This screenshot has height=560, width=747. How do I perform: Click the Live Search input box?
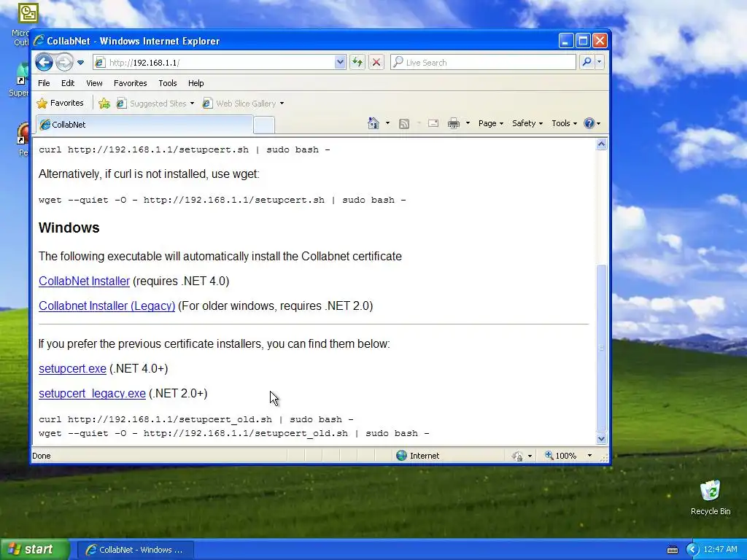[x=483, y=63]
